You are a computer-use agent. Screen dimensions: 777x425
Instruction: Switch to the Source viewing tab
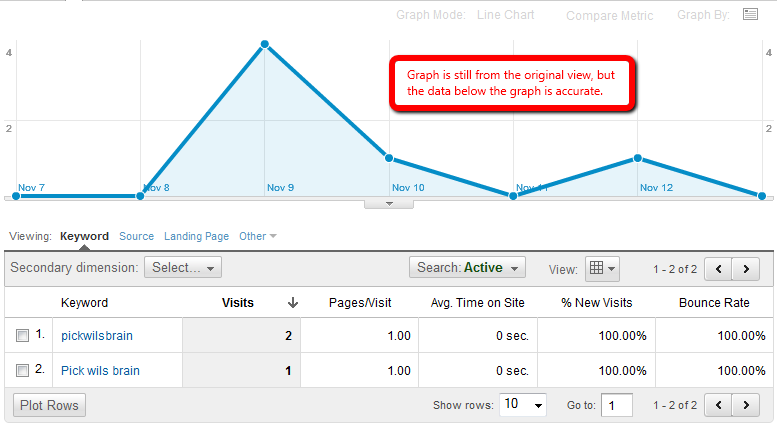point(136,237)
